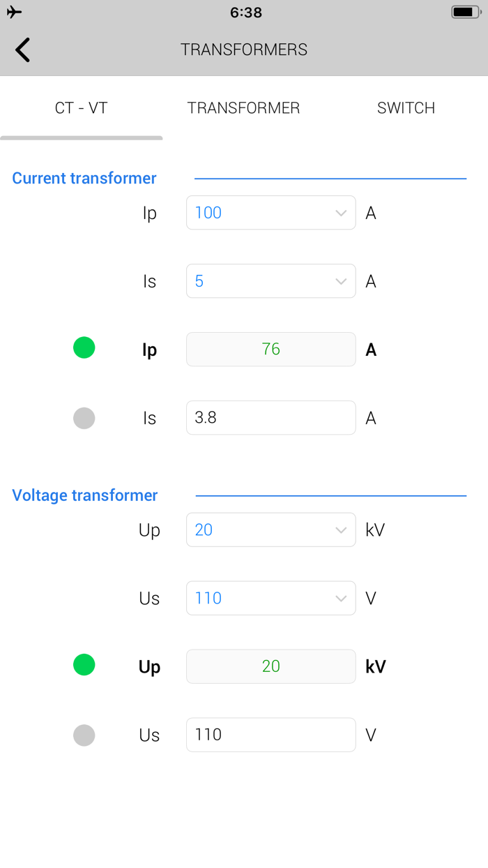Image resolution: width=488 pixels, height=868 pixels.
Task: Open the Up primary voltage dropdown showing 20
Action: pyautogui.click(x=270, y=530)
